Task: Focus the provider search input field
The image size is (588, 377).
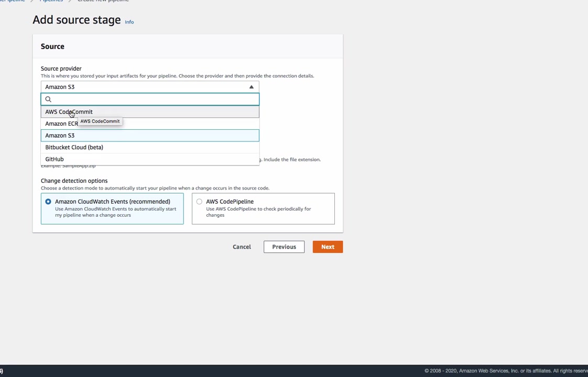Action: tap(150, 99)
